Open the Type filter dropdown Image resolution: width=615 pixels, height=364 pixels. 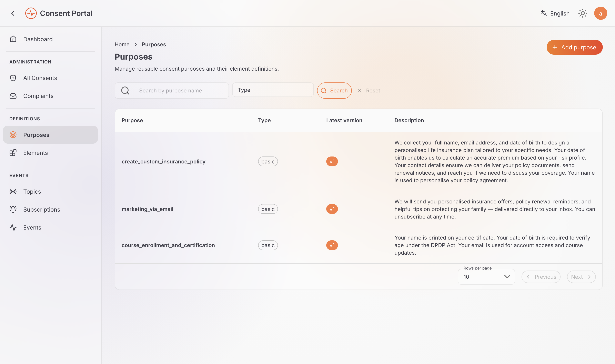click(x=273, y=90)
